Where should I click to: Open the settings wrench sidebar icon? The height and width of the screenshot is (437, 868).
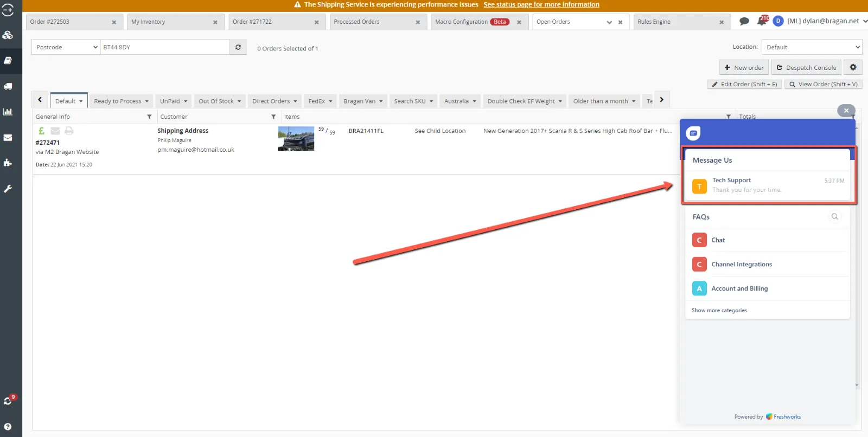tap(8, 189)
